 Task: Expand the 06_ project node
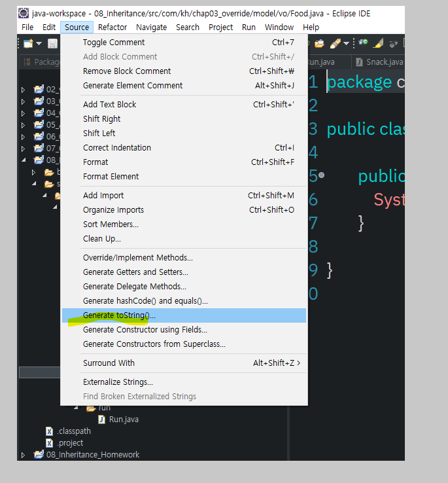23,137
